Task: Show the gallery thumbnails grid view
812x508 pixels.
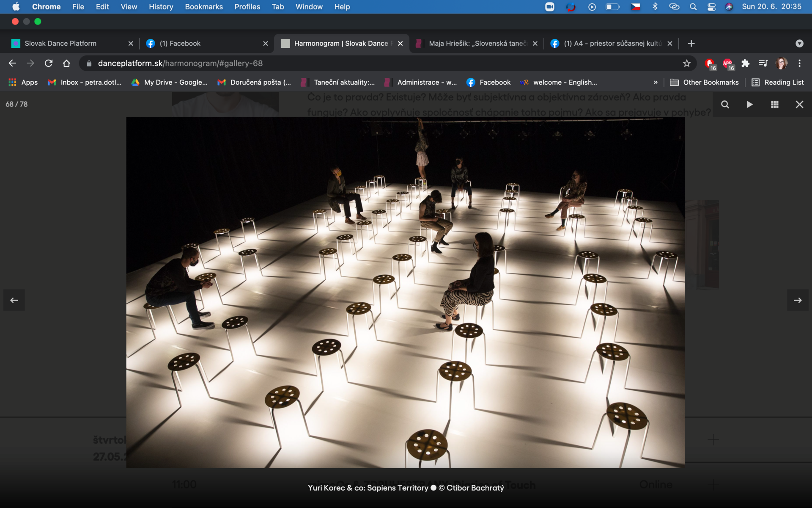Action: [775, 105]
